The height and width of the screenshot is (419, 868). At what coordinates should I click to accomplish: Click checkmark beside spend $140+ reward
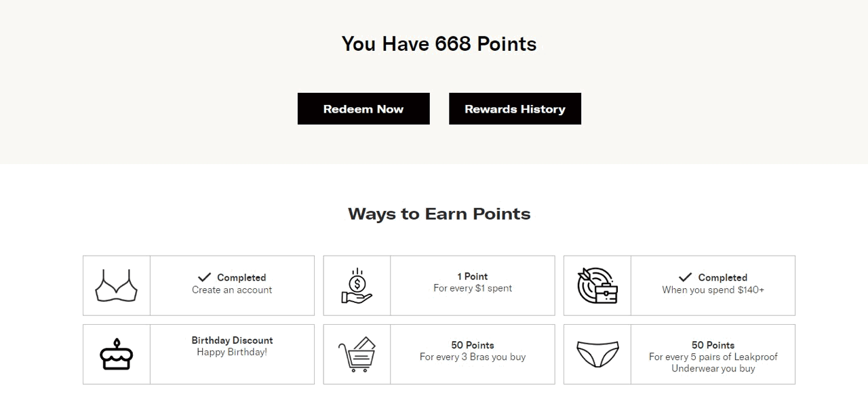[x=685, y=277]
